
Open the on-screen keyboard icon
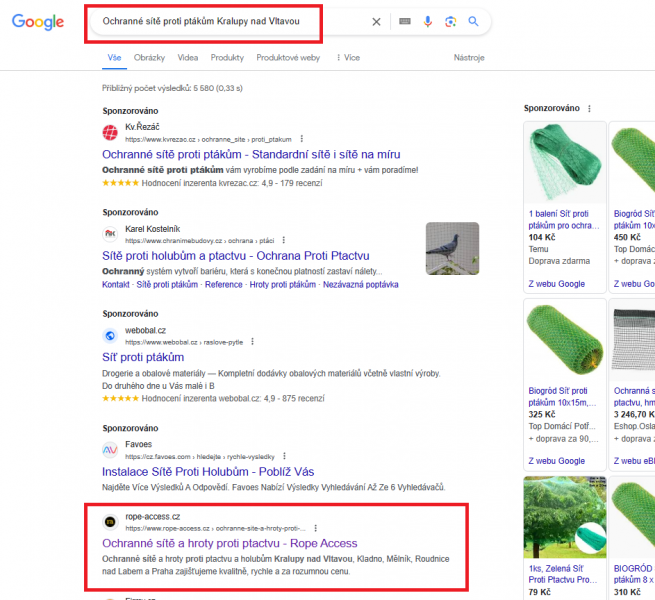[x=404, y=21]
